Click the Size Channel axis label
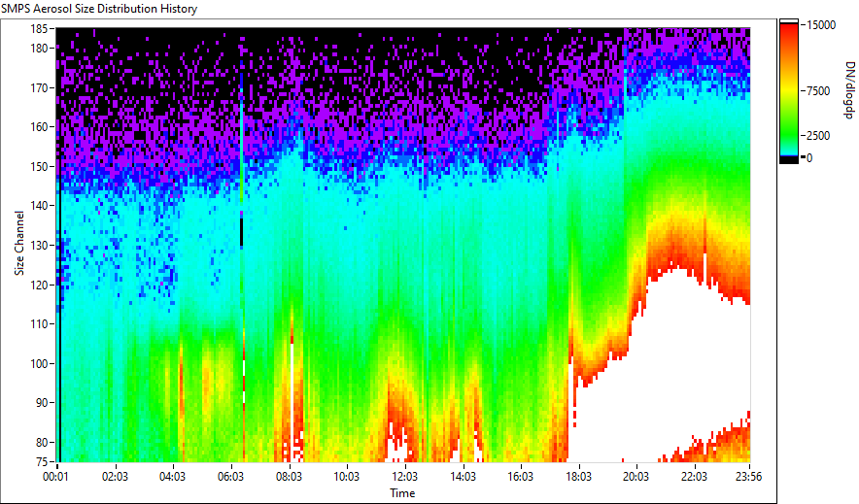The image size is (859, 504). tap(19, 243)
